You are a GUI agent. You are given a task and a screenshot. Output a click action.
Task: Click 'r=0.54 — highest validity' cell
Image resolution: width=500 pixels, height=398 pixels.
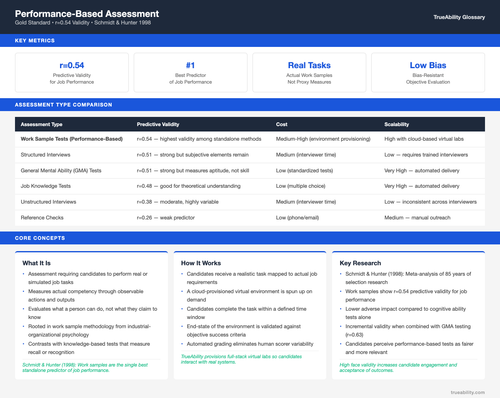[x=199, y=139]
